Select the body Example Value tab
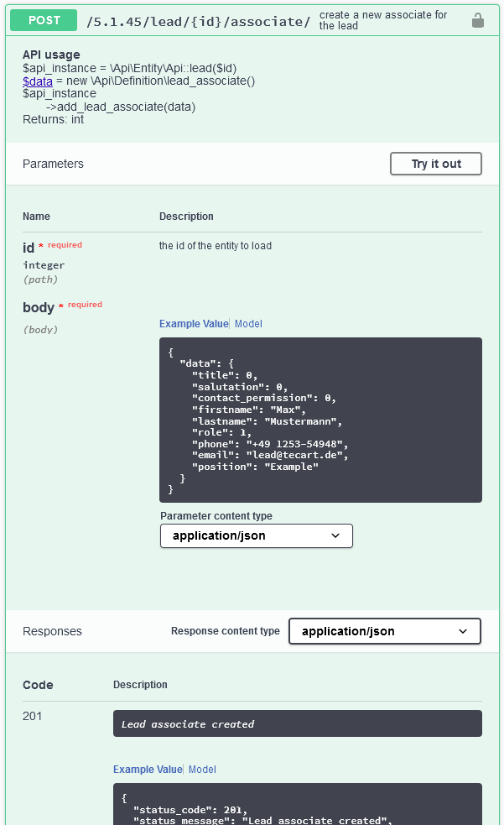 pos(193,324)
